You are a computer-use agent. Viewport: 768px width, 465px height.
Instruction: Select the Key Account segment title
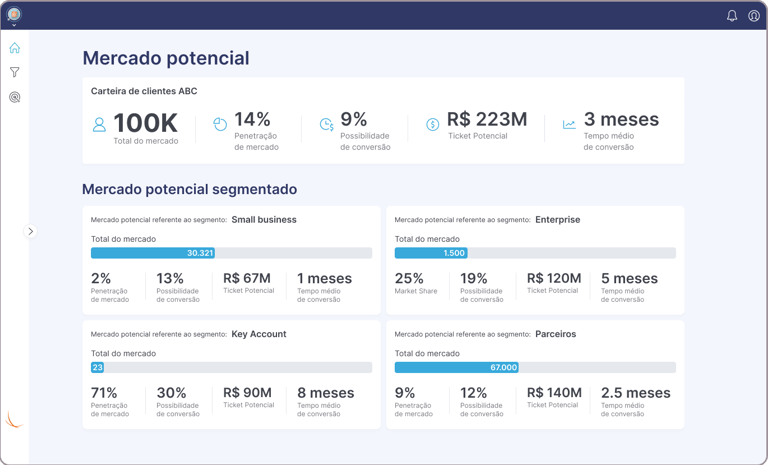259,334
